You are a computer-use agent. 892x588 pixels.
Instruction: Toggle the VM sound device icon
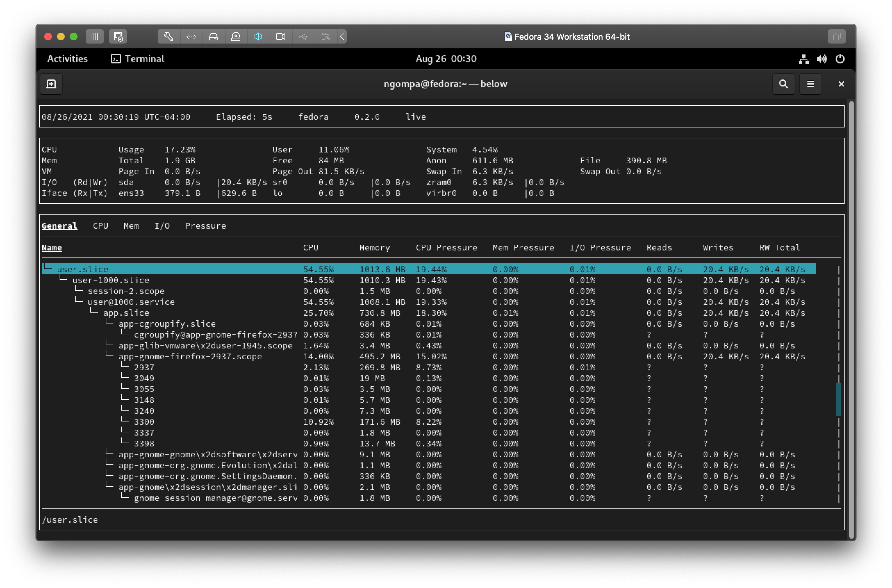tap(258, 37)
